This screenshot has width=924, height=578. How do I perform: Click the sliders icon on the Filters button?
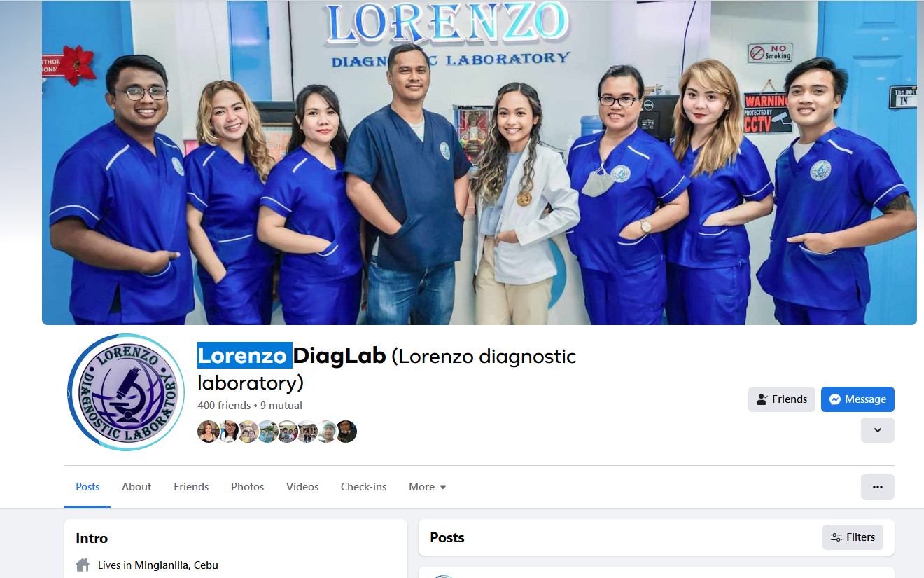(x=836, y=537)
